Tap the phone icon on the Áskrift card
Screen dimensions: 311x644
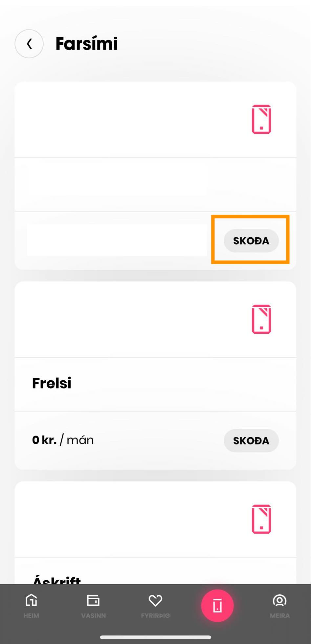[x=261, y=519]
